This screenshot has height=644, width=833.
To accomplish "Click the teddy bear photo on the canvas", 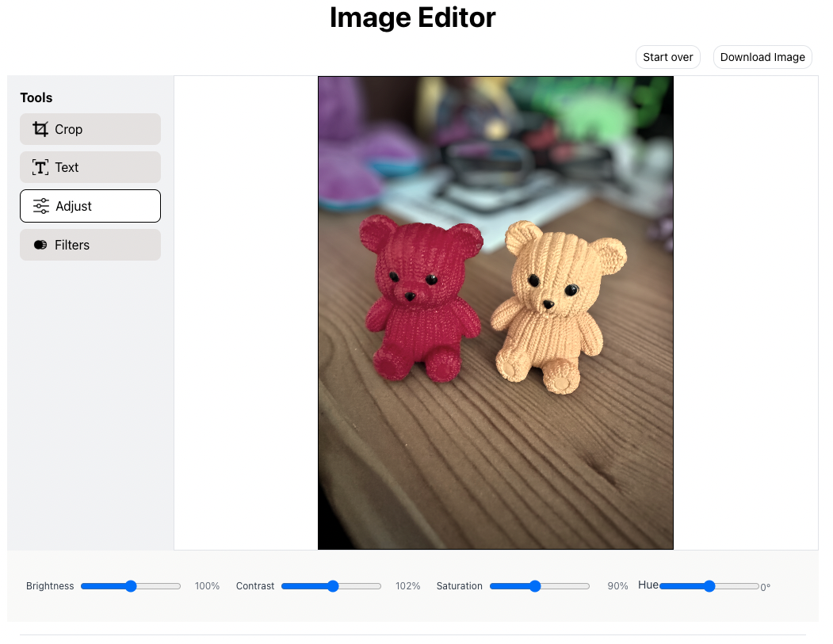I will (x=495, y=312).
